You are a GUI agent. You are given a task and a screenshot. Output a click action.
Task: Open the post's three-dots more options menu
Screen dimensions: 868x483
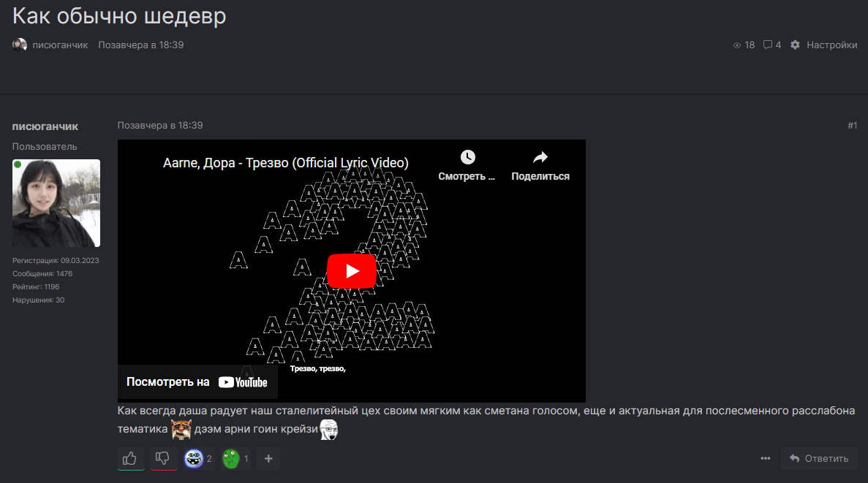(765, 458)
